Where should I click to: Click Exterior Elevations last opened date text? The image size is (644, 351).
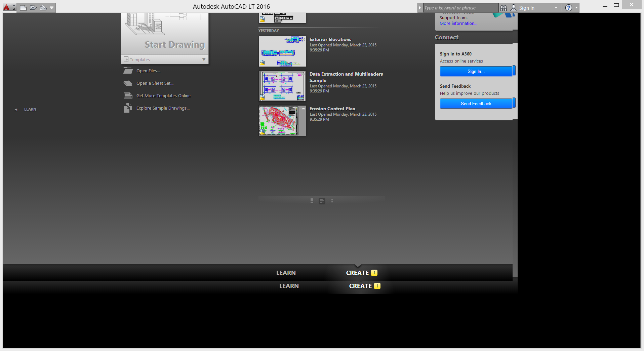343,47
